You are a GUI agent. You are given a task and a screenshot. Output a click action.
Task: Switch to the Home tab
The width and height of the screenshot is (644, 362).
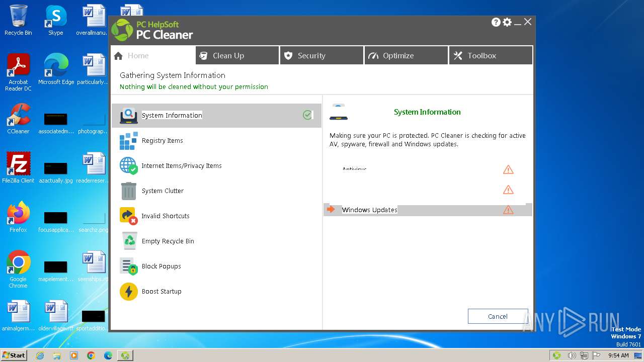153,55
